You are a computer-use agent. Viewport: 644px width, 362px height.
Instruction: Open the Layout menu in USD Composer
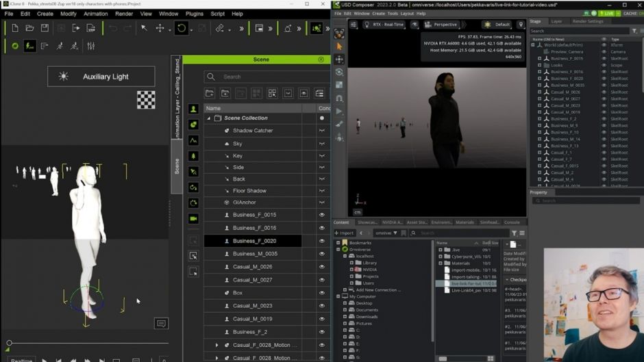point(407,14)
